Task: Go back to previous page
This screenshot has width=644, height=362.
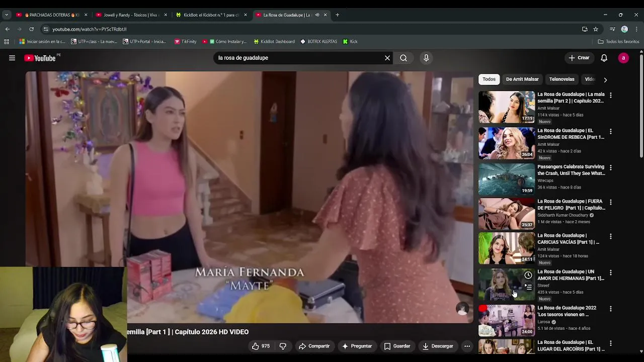Action: click(x=7, y=29)
